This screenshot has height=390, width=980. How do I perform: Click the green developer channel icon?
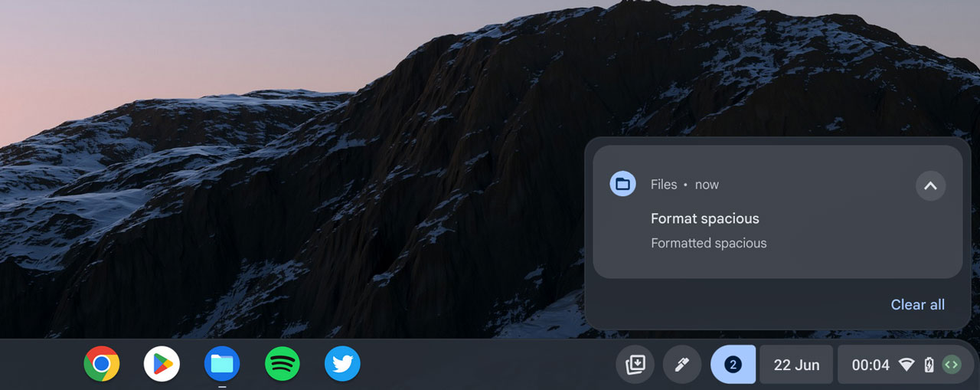click(x=951, y=365)
